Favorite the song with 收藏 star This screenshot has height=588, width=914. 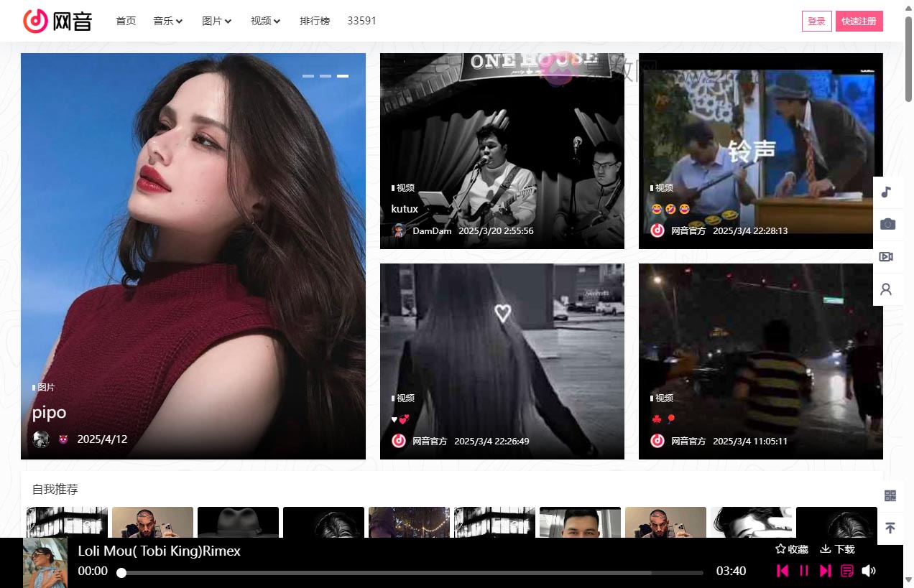click(792, 549)
